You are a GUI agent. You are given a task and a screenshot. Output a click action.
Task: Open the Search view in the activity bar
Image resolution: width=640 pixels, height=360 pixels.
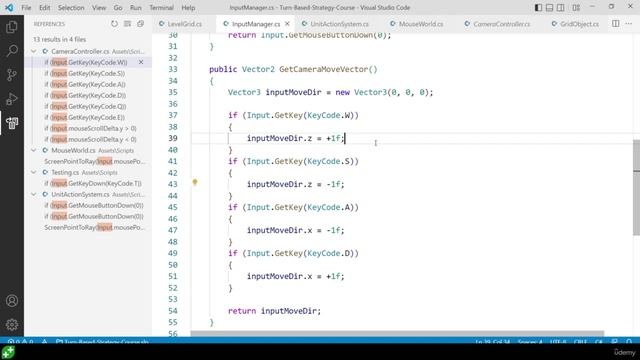12,51
